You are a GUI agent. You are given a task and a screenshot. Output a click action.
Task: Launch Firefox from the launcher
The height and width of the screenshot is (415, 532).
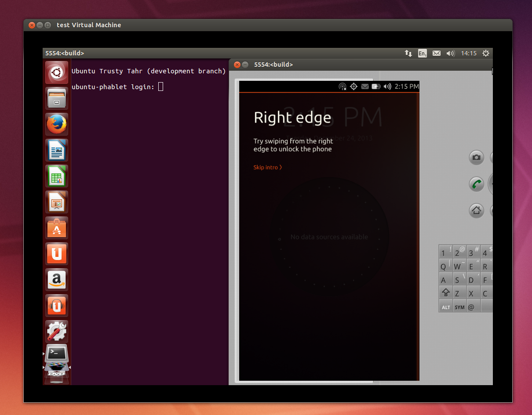pyautogui.click(x=57, y=124)
